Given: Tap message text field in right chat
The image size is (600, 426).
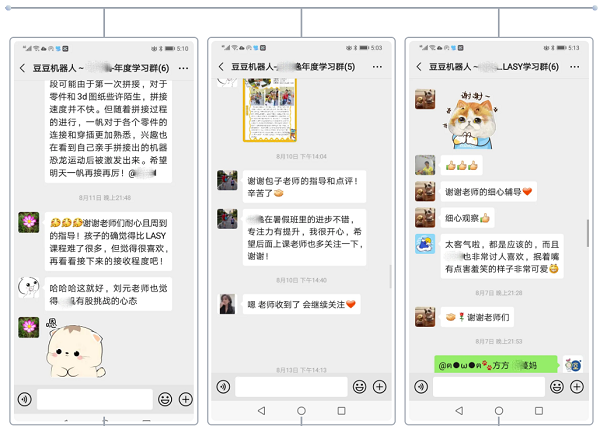Looking at the screenshot, I should [489, 387].
